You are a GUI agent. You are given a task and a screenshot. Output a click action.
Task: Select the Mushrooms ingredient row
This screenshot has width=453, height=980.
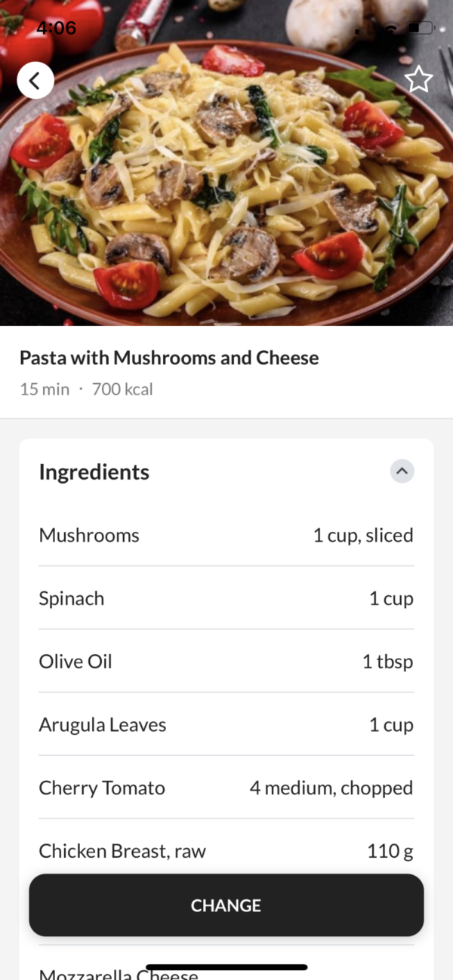tap(226, 535)
